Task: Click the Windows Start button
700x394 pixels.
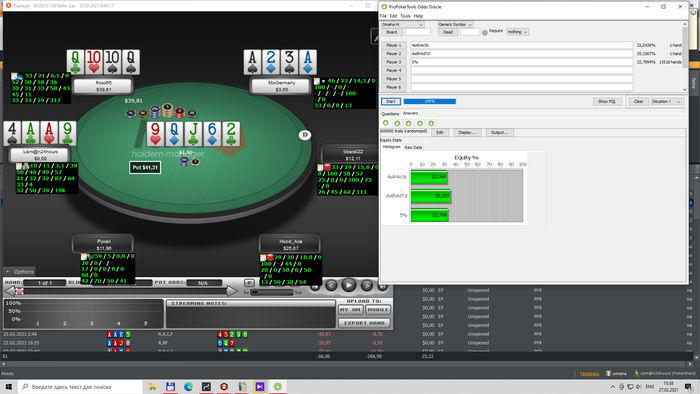Action: click(x=8, y=386)
